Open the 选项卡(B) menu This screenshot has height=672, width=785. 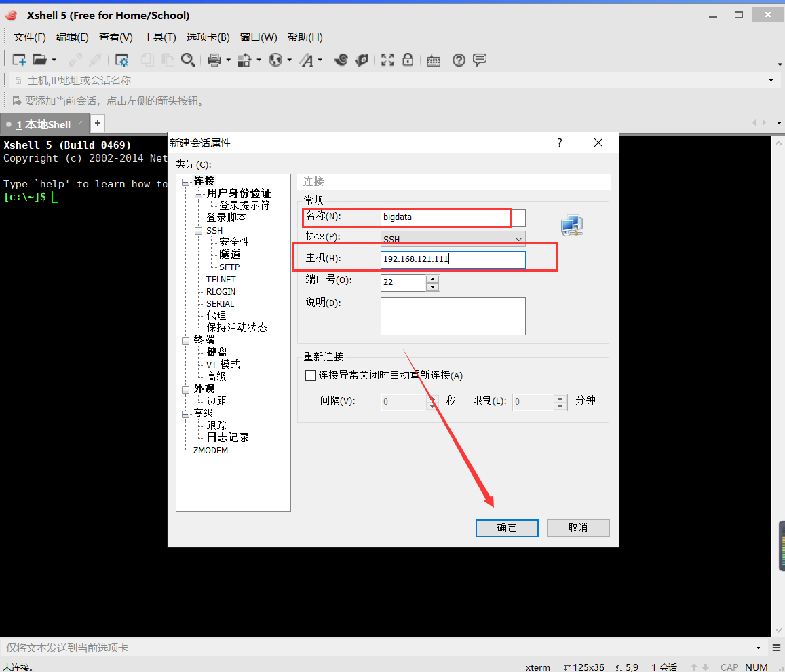[x=208, y=37]
